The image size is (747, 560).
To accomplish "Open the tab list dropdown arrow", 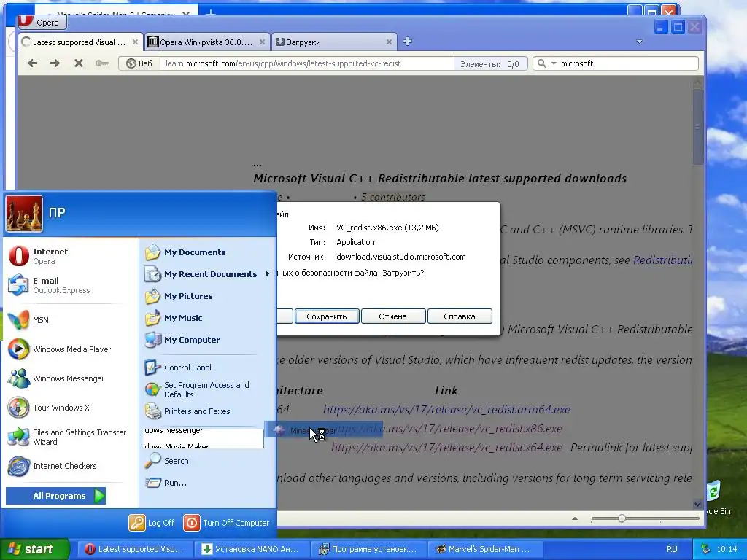I will tap(639, 42).
